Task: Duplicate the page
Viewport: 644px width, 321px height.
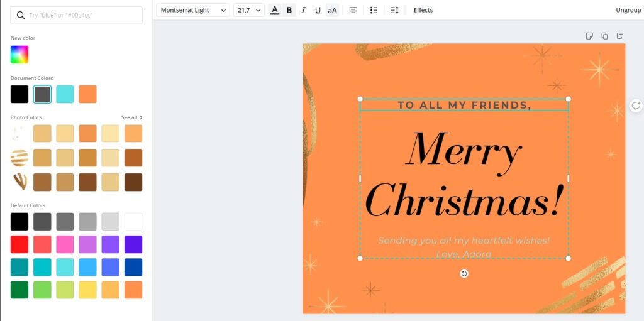Action: [604, 36]
